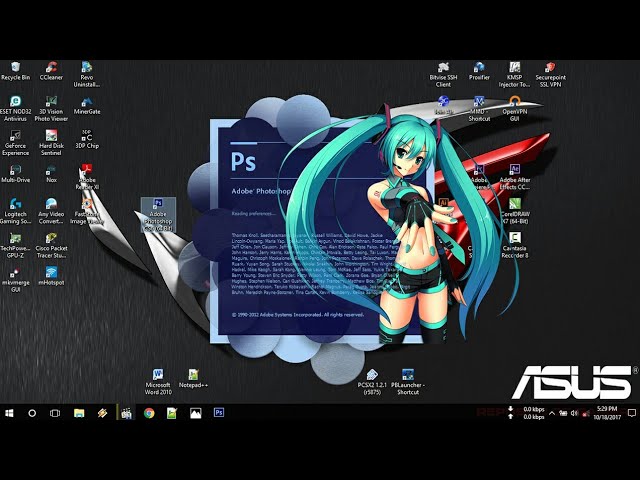Viewport: 640px width, 480px height.
Task: Open the MMD - Shortcut icon
Action: pos(479,109)
